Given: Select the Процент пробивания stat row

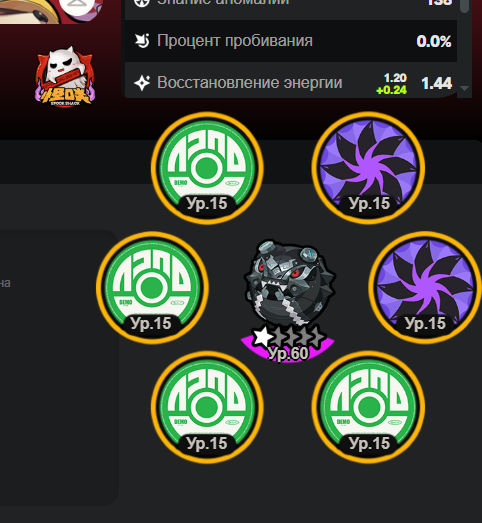Looking at the screenshot, I should click(x=291, y=41).
